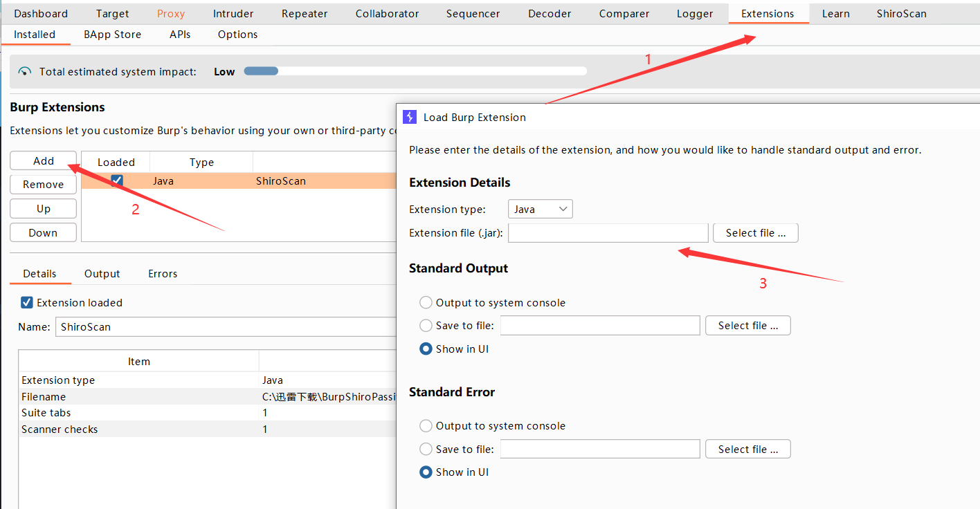
Task: Open the Intruder tab
Action: [233, 13]
